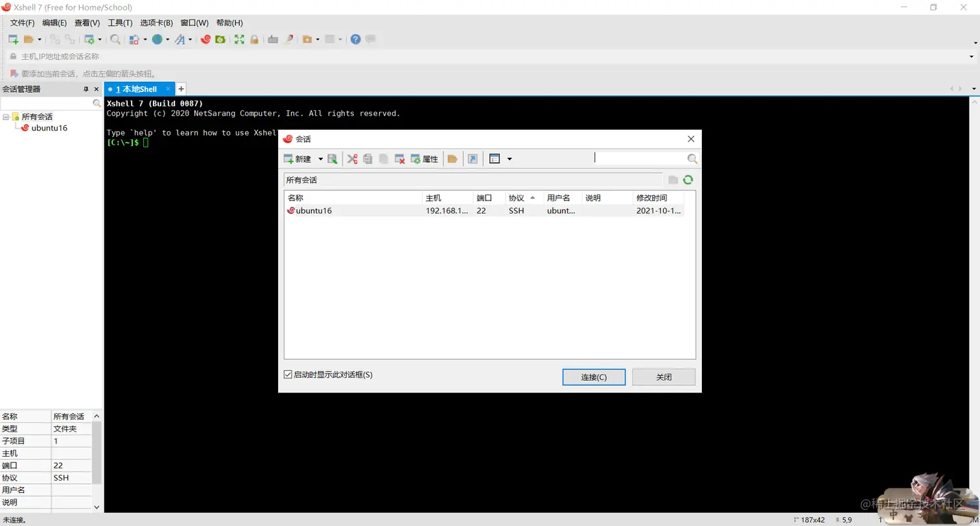Click scroll-down arrow in properties panel
The image size is (980, 526).
[97, 507]
